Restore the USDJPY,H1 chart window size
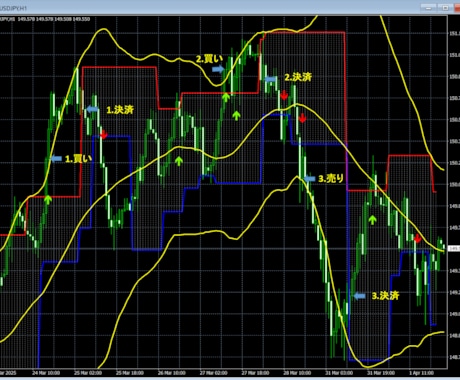This screenshot has width=460, height=380. (x=445, y=8)
